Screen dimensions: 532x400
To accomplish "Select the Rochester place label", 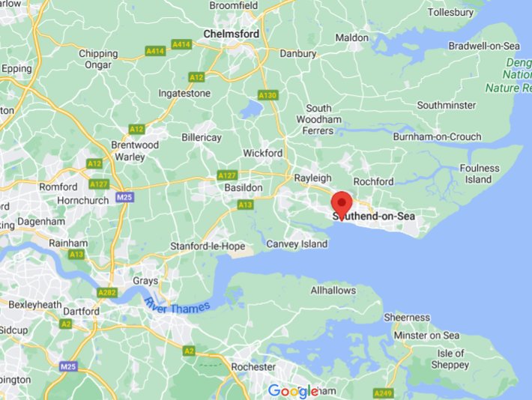I will coord(253,367).
